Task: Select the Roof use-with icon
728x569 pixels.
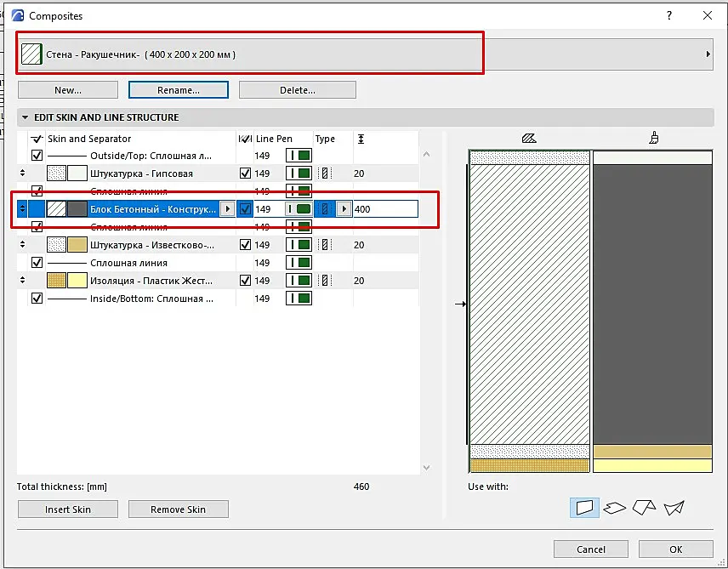Action: (645, 508)
